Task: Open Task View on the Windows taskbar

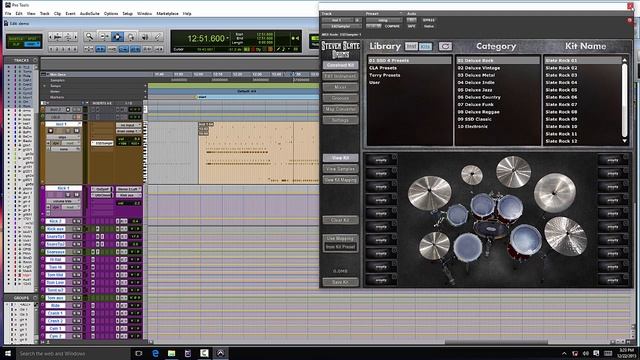Action: (139, 353)
